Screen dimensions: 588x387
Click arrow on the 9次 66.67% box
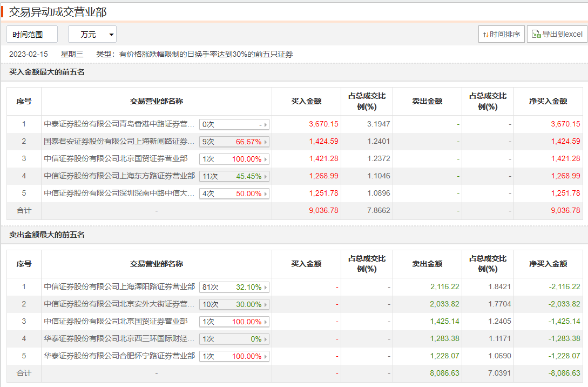click(x=265, y=142)
